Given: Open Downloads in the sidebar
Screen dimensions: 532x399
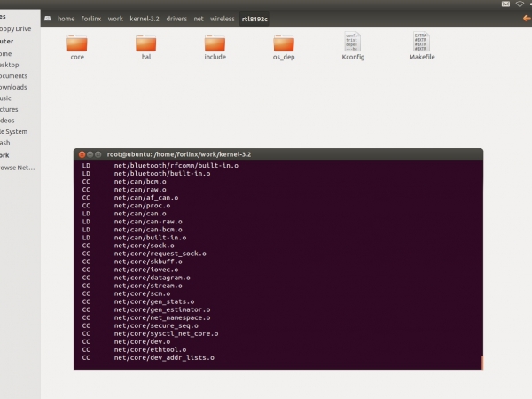Looking at the screenshot, I should coord(13,87).
